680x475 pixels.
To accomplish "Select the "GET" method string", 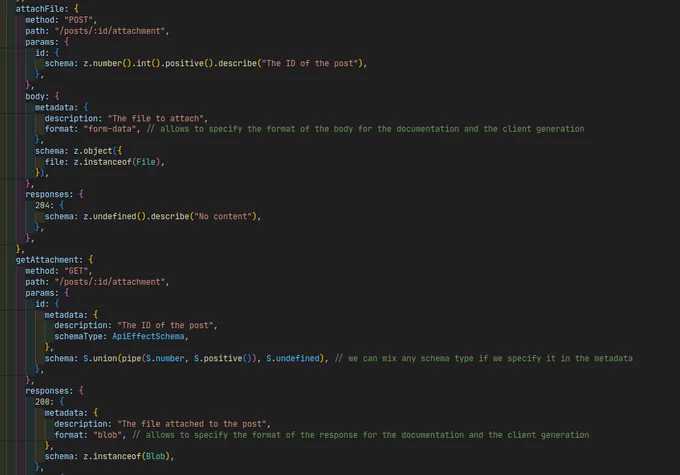I will [x=76, y=271].
